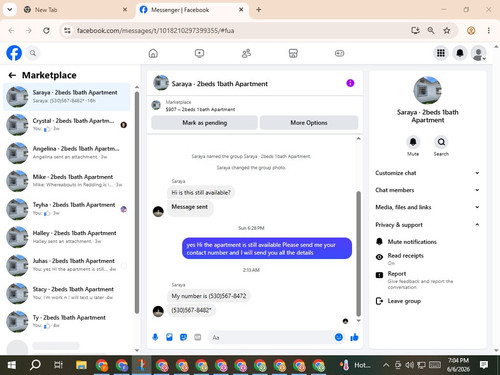Click message 'My number is (530)567-8472'
This screenshot has width=500, height=375.
tap(209, 296)
